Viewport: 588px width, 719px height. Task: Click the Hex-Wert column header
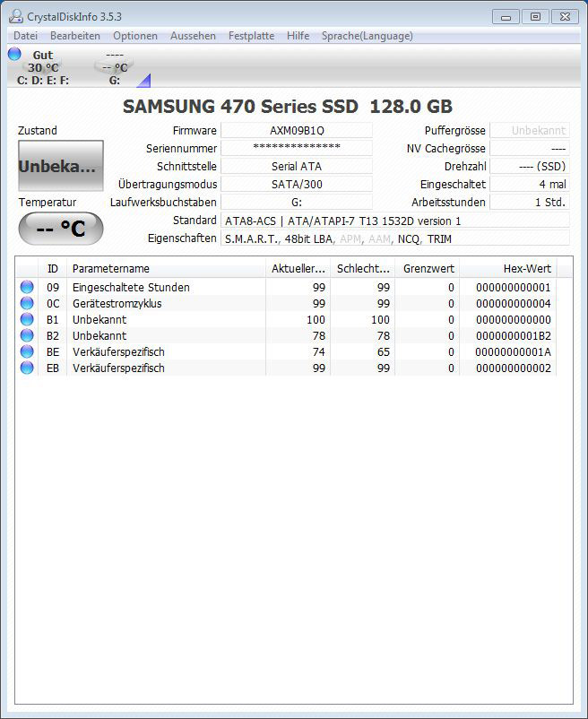pos(508,268)
